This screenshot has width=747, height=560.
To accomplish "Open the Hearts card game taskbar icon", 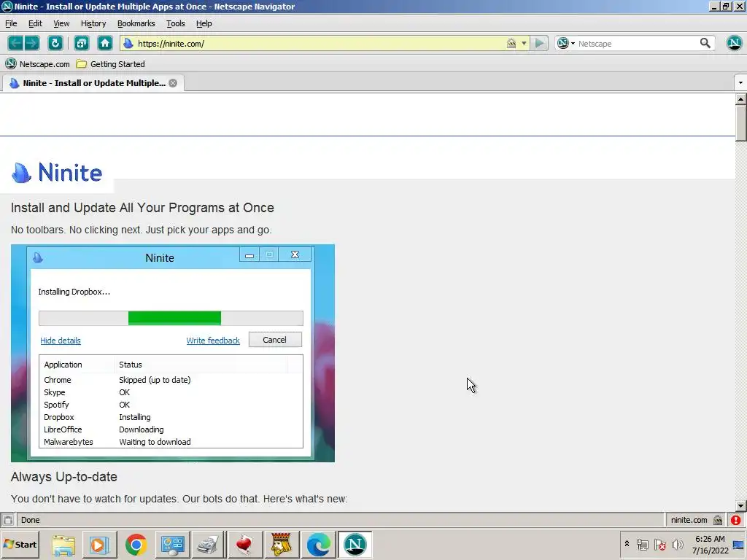I will [245, 545].
